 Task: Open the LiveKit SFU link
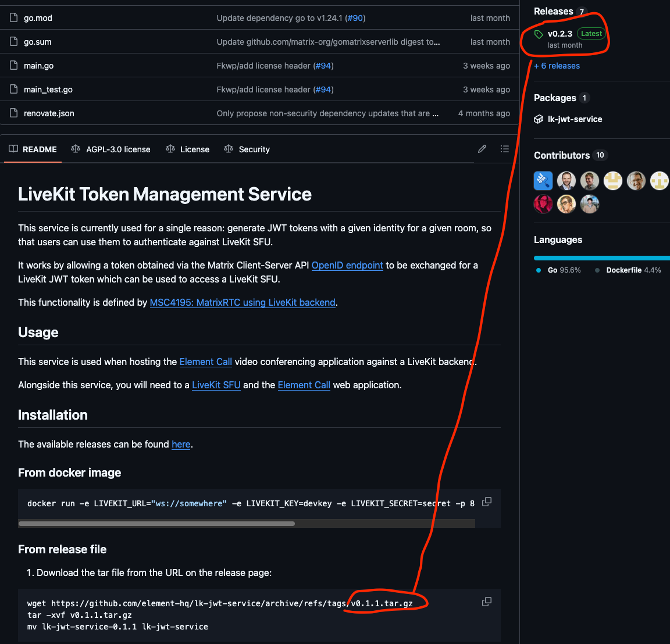[216, 385]
